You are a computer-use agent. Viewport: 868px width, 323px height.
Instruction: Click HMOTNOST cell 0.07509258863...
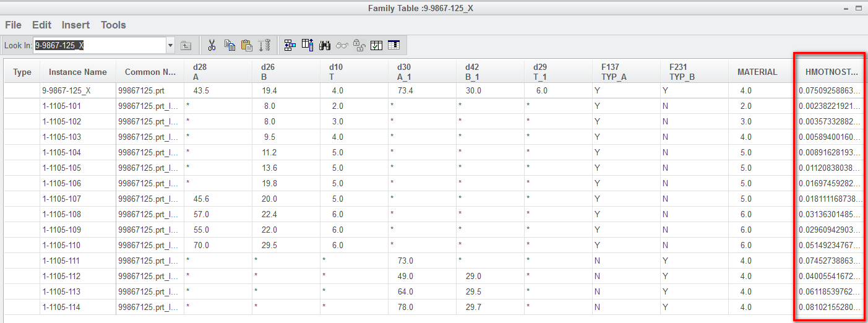pyautogui.click(x=830, y=90)
